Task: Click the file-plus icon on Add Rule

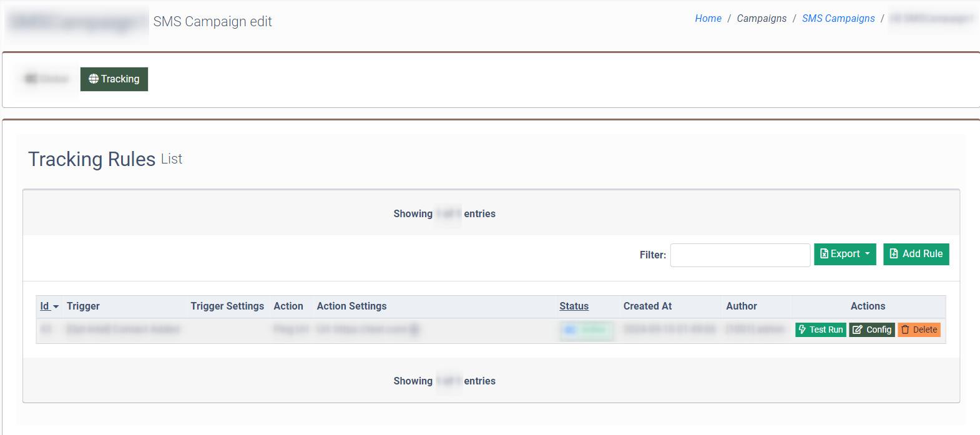Action: coord(894,254)
